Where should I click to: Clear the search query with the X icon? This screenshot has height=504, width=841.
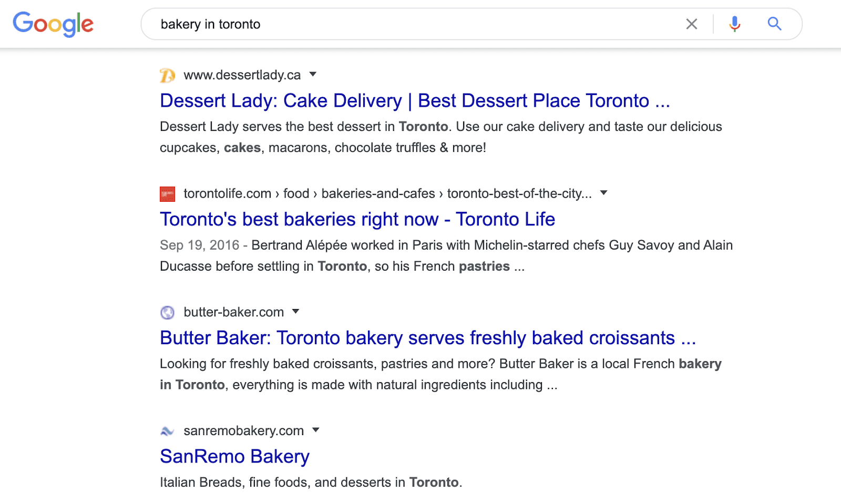pyautogui.click(x=691, y=24)
